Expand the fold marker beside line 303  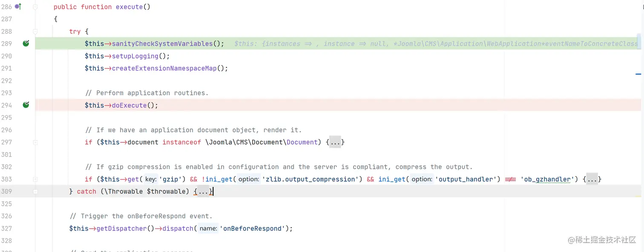(35, 180)
